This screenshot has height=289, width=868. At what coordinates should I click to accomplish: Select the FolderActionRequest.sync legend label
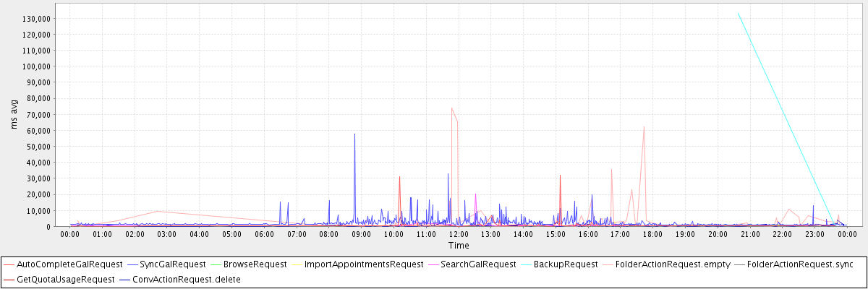[x=799, y=264]
